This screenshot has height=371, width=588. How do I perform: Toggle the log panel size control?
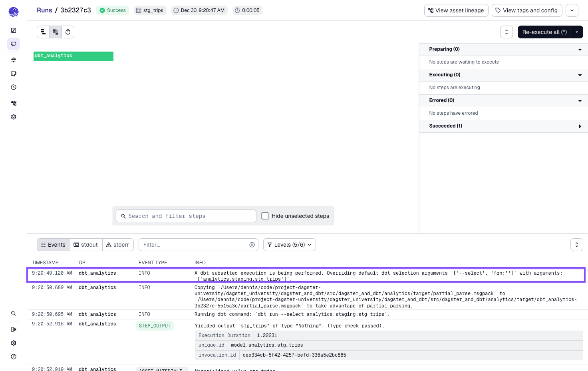tap(576, 244)
